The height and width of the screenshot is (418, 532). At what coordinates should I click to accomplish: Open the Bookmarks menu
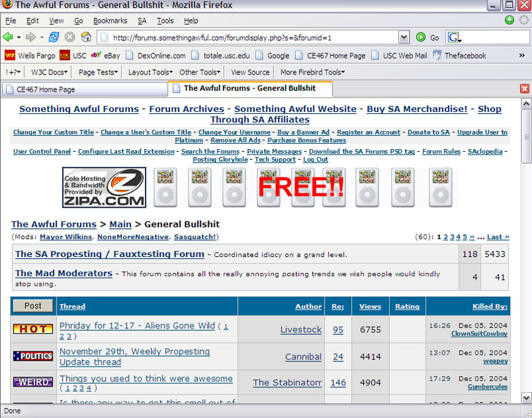point(110,21)
